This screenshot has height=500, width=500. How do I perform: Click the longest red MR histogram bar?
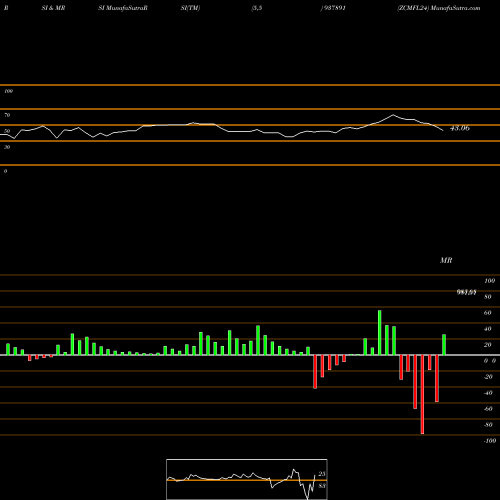pos(422,394)
